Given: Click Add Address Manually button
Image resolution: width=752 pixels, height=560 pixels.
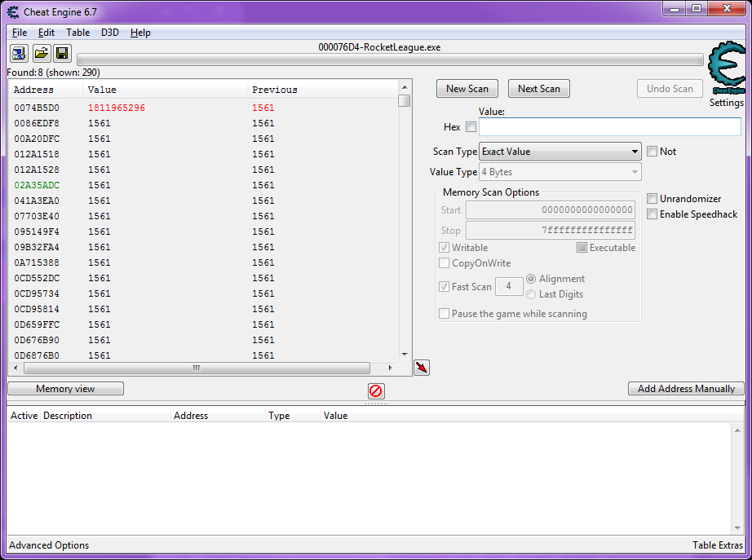Looking at the screenshot, I should (686, 389).
